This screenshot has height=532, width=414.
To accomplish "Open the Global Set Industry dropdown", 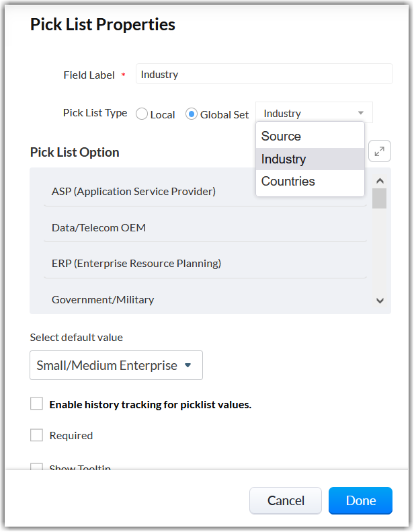I will 313,113.
